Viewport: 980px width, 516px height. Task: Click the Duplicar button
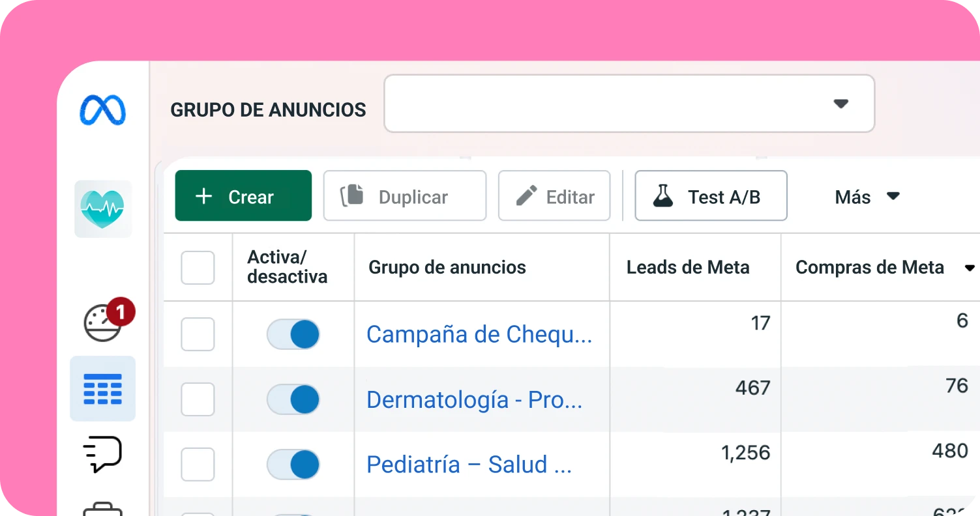404,196
